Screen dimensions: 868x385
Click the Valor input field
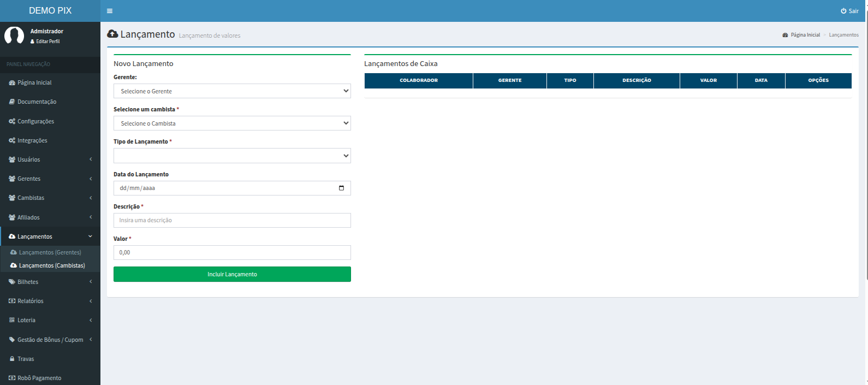point(232,252)
